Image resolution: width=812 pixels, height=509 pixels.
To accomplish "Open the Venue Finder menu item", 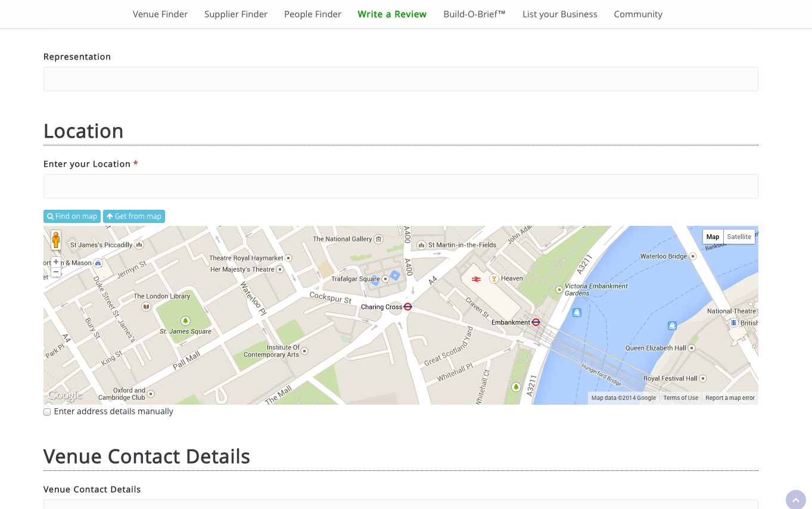I will [x=160, y=14].
